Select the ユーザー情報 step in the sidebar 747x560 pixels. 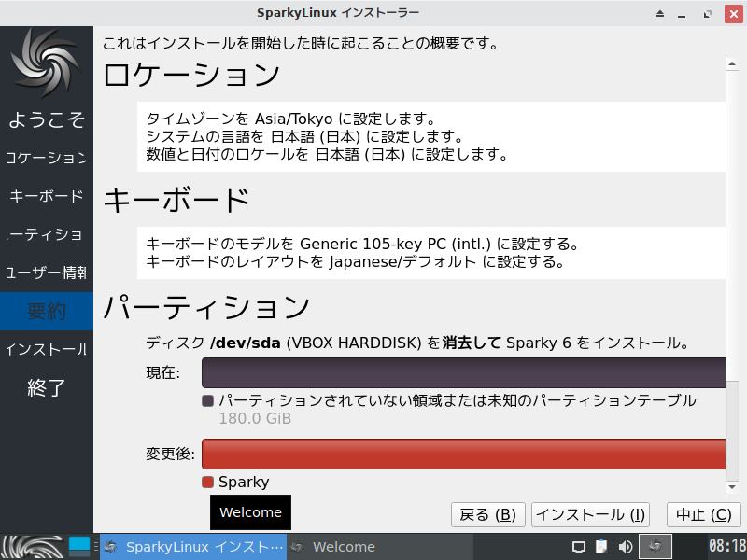47,273
